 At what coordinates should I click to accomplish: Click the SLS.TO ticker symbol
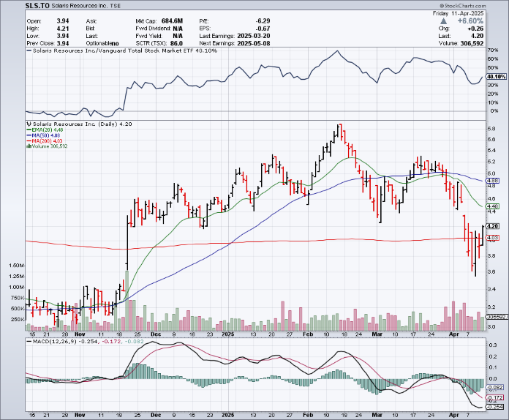pos(18,5)
